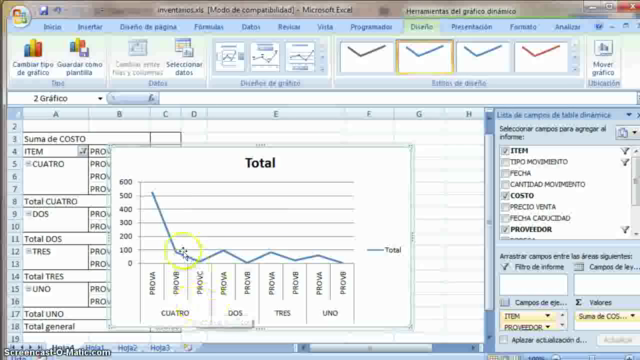Click the insert function fx icon
The height and width of the screenshot is (360, 640).
(x=151, y=98)
